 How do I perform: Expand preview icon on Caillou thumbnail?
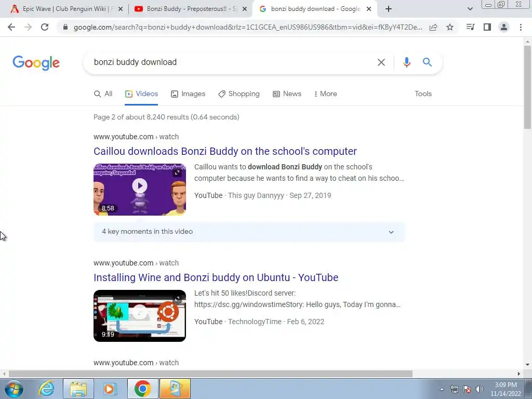177,172
